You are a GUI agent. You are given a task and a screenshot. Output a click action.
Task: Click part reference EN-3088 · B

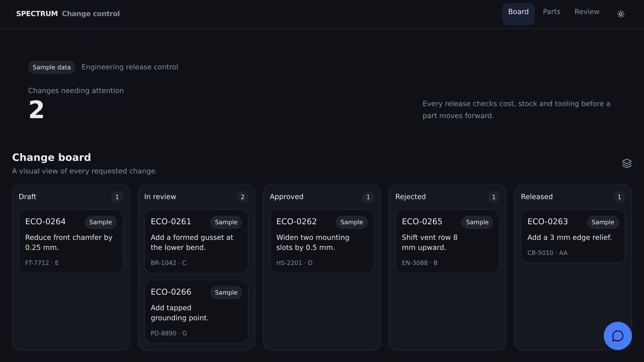point(420,263)
